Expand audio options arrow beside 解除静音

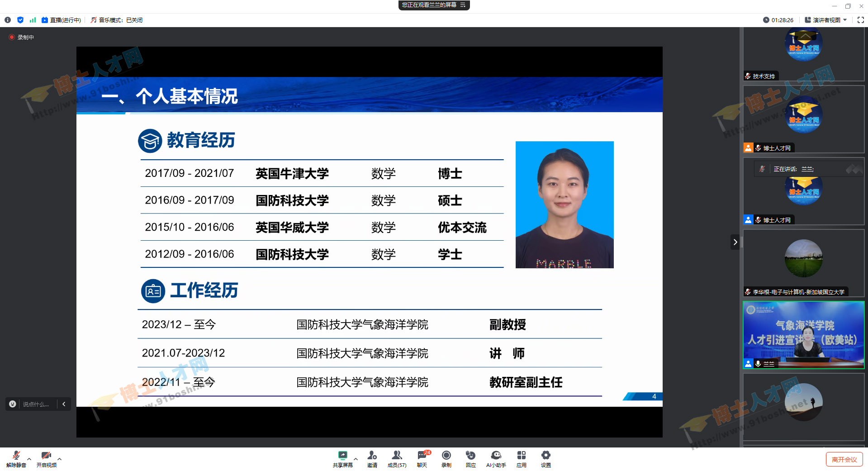pyautogui.click(x=29, y=459)
